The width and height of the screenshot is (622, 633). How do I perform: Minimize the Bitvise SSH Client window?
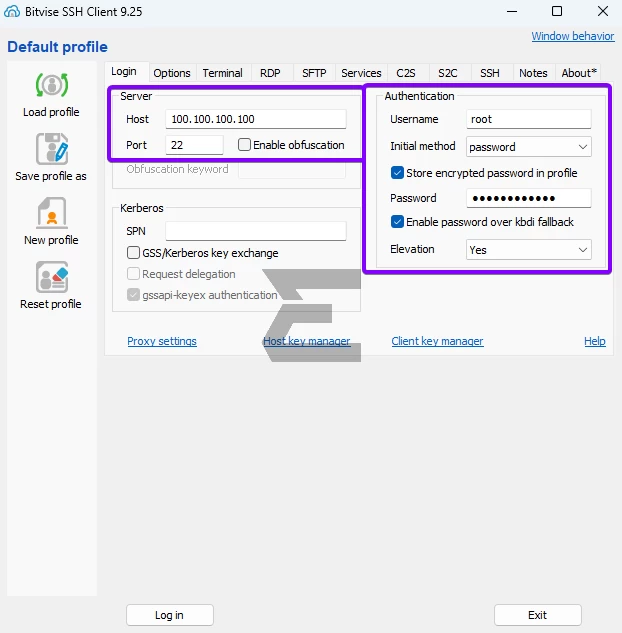click(512, 11)
